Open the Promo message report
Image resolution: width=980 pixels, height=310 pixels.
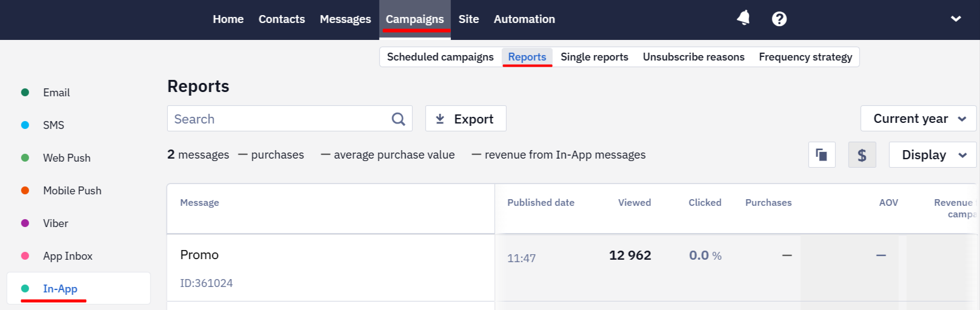coord(199,255)
